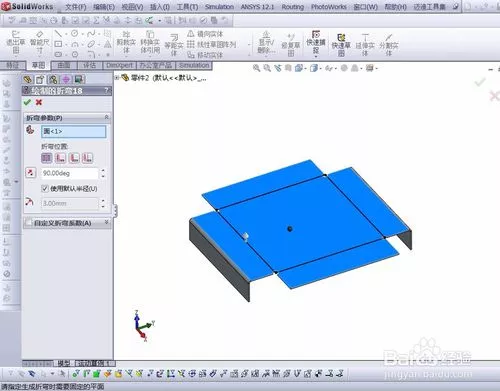This screenshot has width=500, height=391.
Task: Select the Slot sketch tool
Action: 58,54
